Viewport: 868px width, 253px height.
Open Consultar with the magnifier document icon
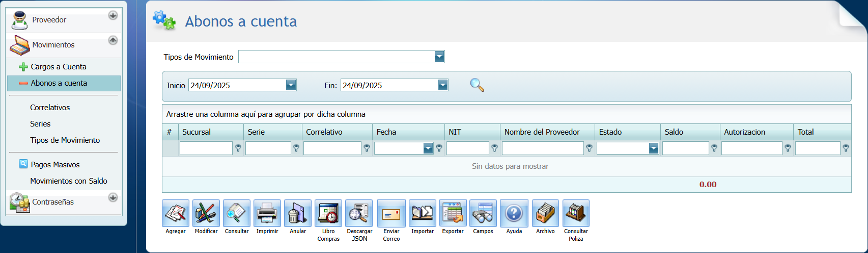(237, 213)
